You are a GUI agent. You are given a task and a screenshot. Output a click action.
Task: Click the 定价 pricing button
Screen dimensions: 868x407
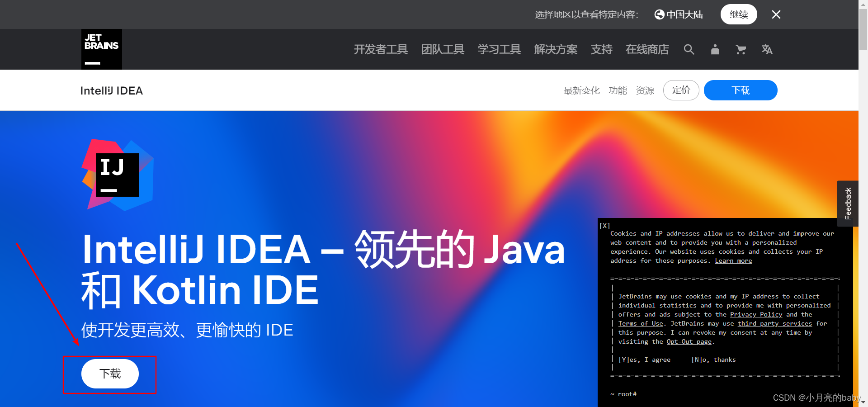pyautogui.click(x=681, y=90)
